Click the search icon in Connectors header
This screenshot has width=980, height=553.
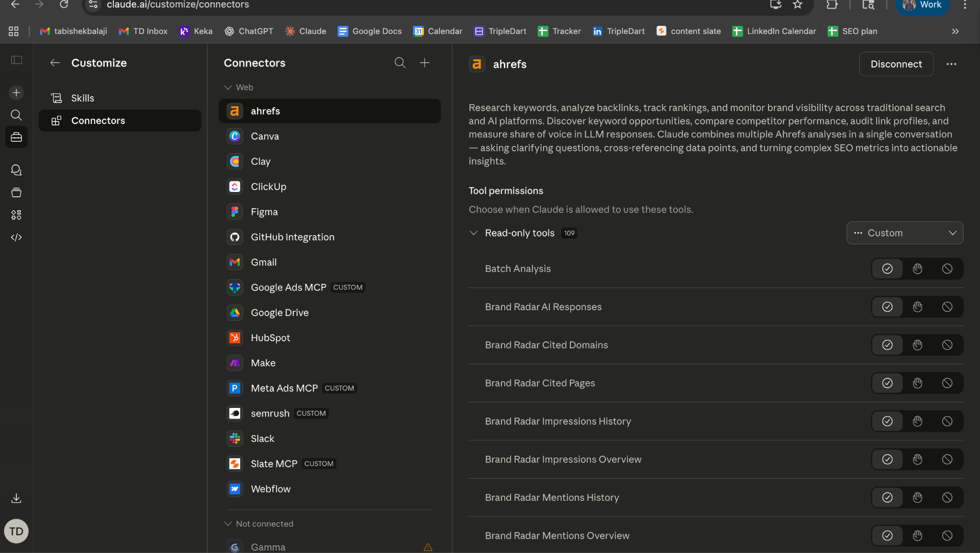coord(400,63)
